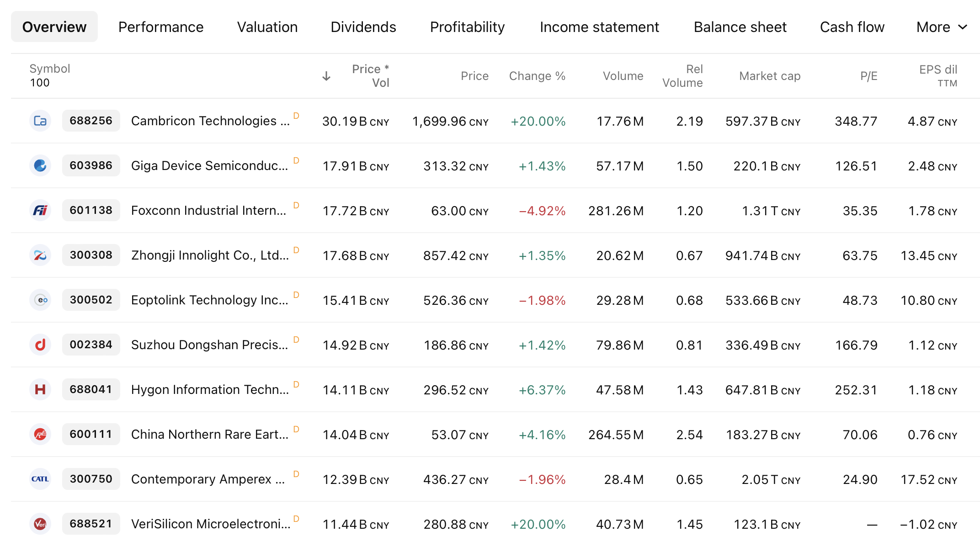Click the China Northern Rare Earth company name

(x=210, y=434)
